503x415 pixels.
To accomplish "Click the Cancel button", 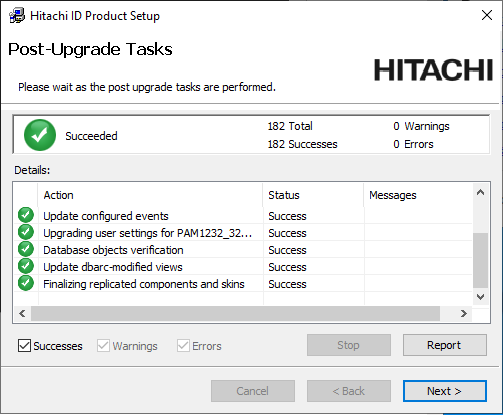I will coord(253,391).
